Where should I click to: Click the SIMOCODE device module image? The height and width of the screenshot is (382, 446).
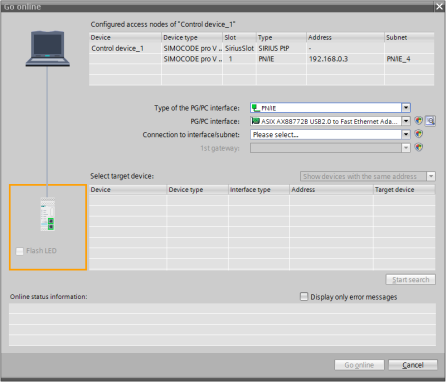(x=48, y=214)
